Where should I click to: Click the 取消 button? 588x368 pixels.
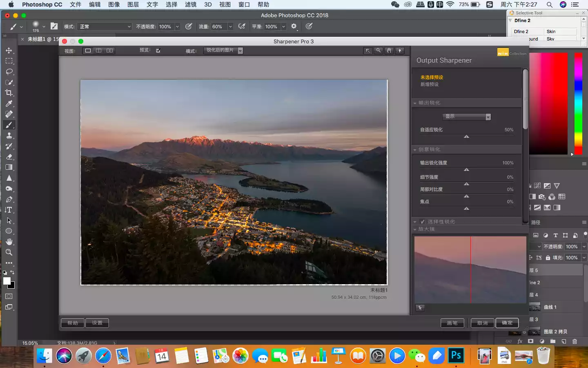point(482,323)
